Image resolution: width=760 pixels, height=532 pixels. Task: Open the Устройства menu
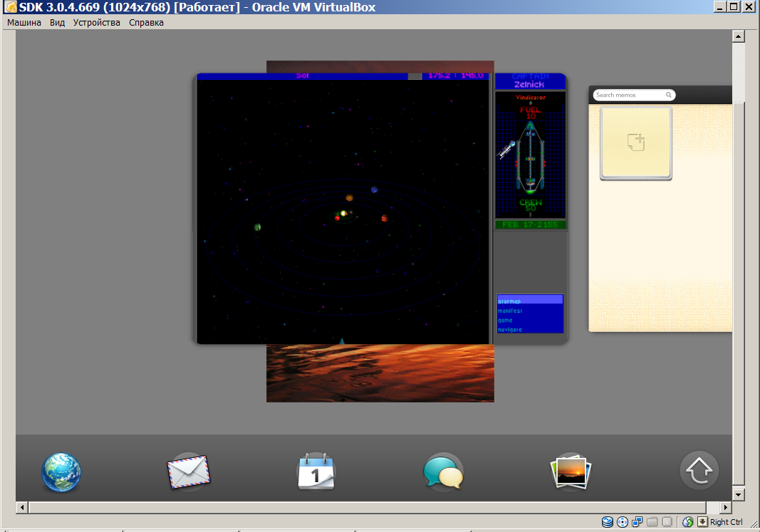[96, 23]
